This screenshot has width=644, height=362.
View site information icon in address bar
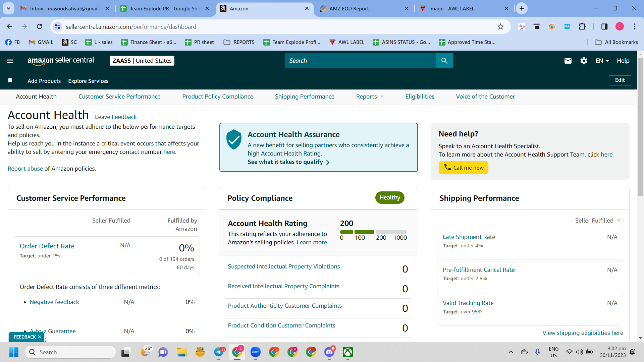[58, 26]
